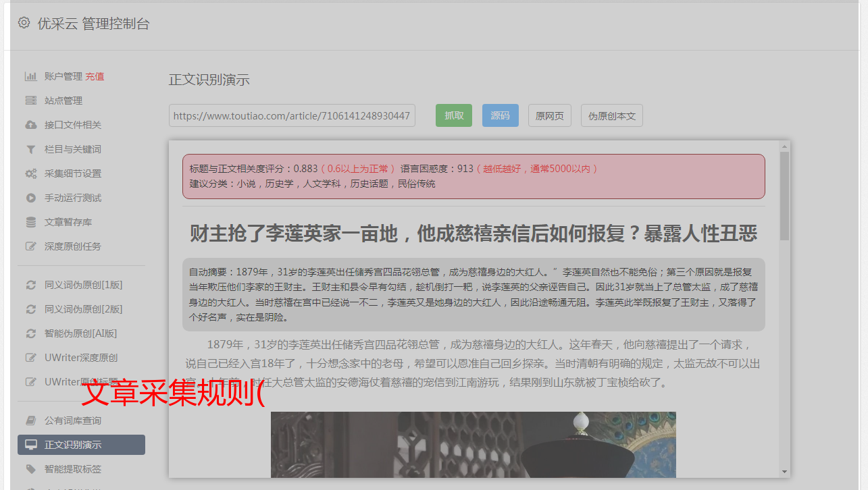The image size is (868, 490).
Task: Click the play circle icon for 手动运行测试
Action: tap(30, 198)
